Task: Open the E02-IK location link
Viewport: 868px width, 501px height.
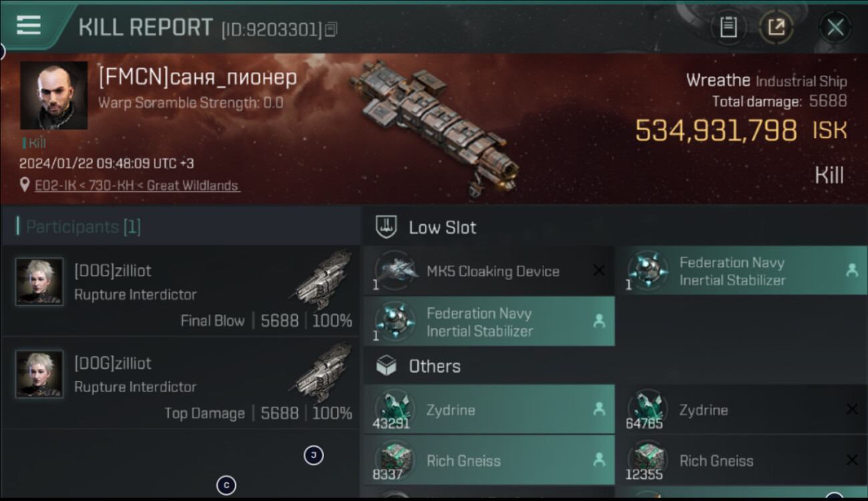Action: [137, 186]
